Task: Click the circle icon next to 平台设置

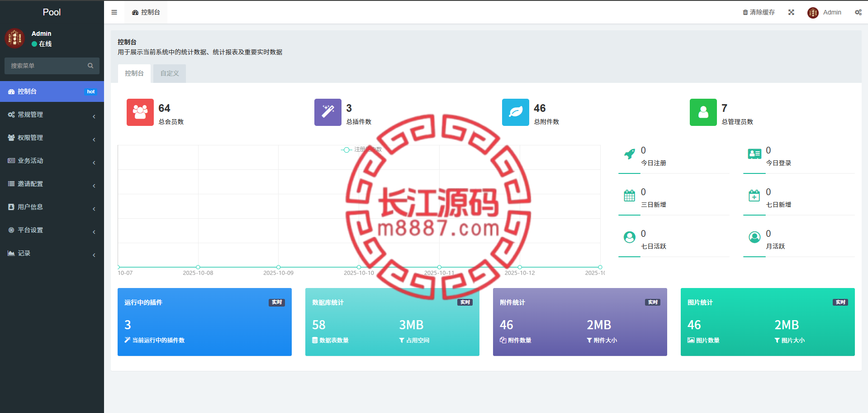Action: pyautogui.click(x=11, y=230)
